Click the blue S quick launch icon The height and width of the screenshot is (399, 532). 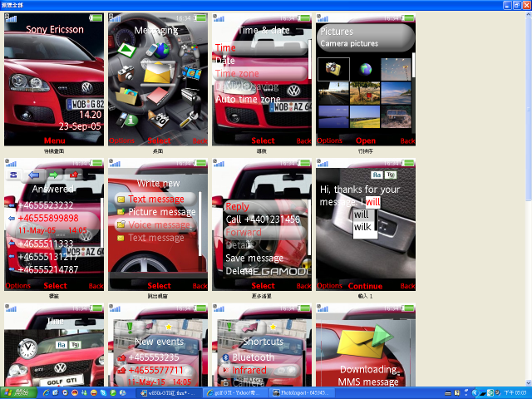point(103,393)
